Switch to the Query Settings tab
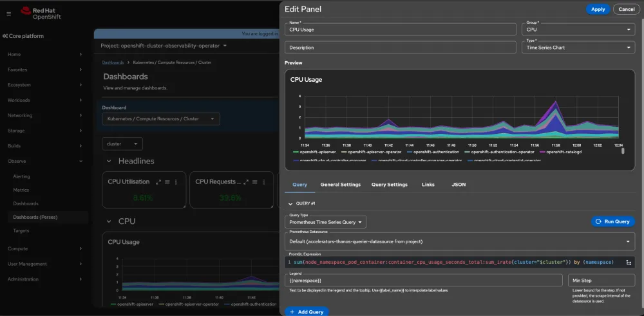The height and width of the screenshot is (316, 644). click(390, 185)
